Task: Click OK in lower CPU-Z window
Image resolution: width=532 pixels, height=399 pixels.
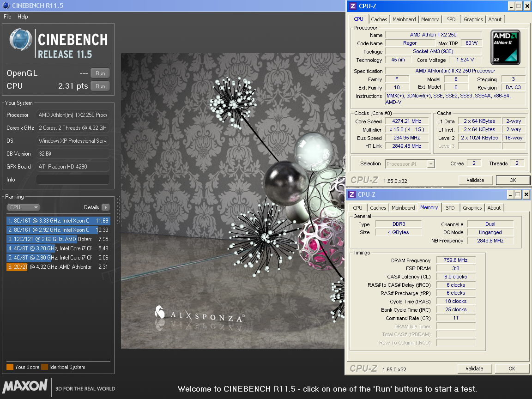Action: click(x=512, y=369)
